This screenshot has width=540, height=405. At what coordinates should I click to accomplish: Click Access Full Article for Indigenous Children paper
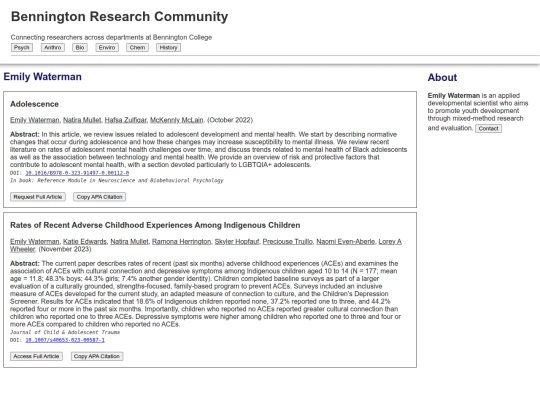click(36, 356)
